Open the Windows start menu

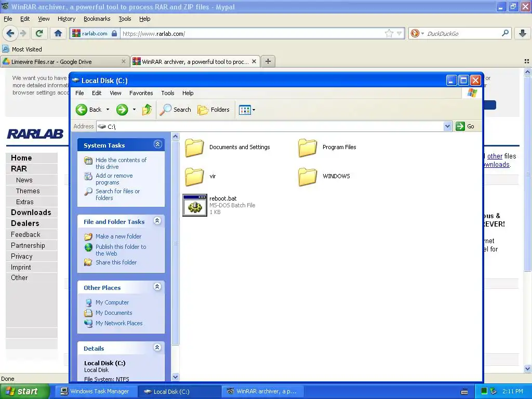[24, 391]
